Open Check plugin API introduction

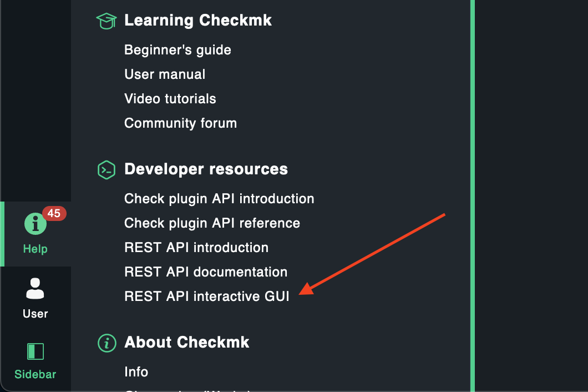[219, 199]
